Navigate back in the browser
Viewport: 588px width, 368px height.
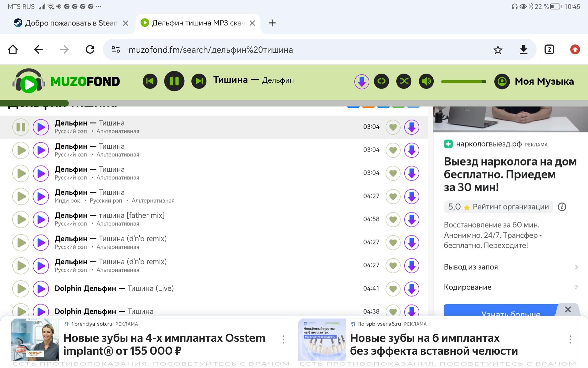pyautogui.click(x=39, y=49)
